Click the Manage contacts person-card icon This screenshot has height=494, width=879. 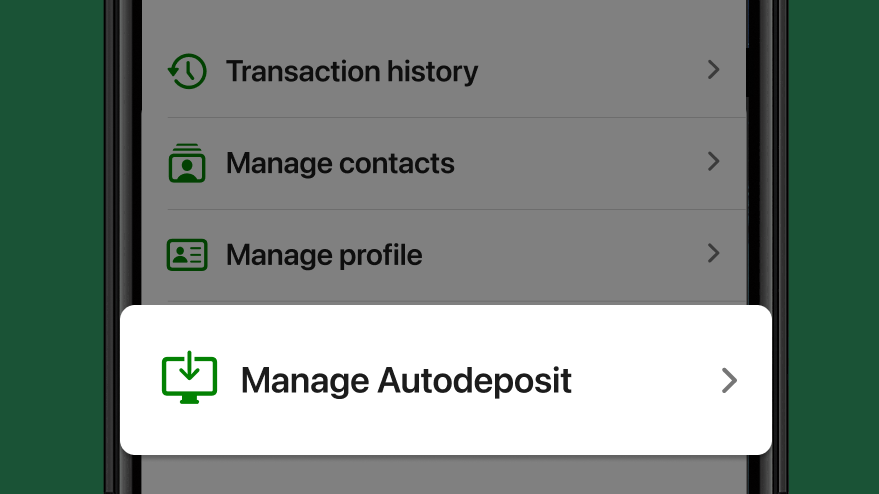(x=187, y=163)
